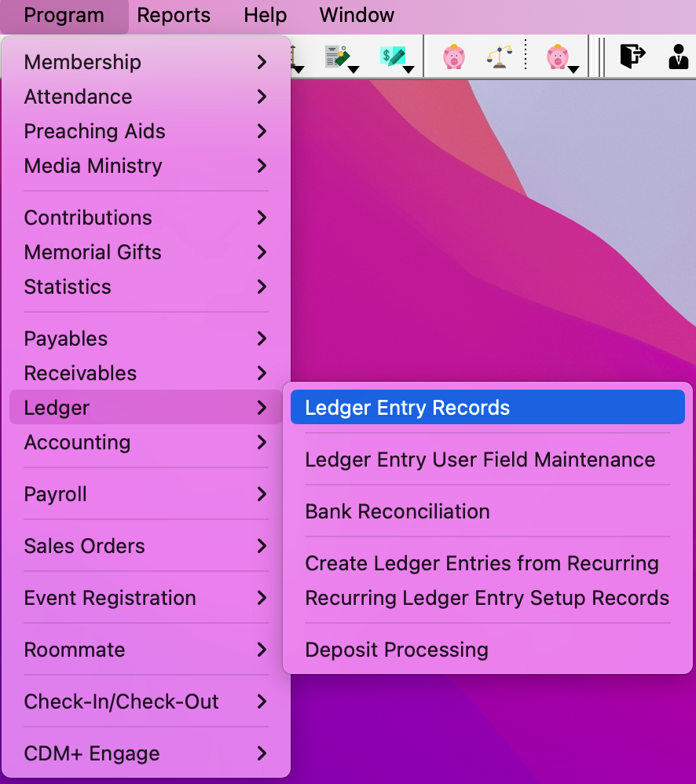
Task: Open Ledger Entry Records via the piggy bank icon
Action: pos(454,55)
